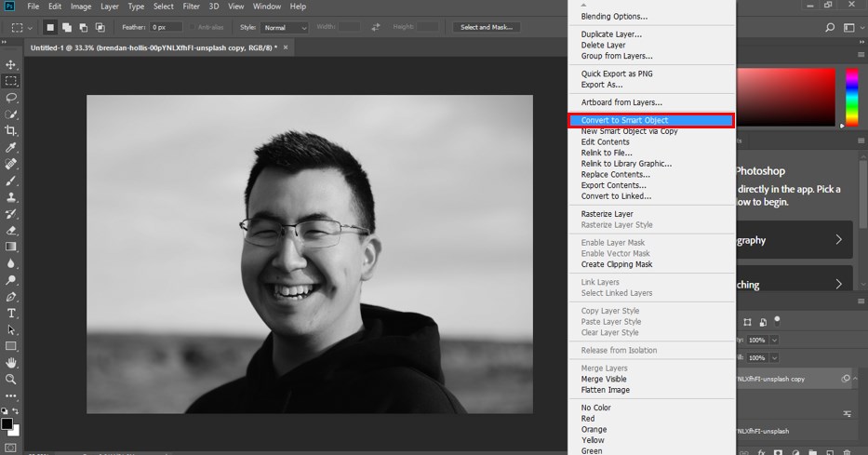The width and height of the screenshot is (868, 455).
Task: Open the workspace switcher icon
Action: coord(849,27)
